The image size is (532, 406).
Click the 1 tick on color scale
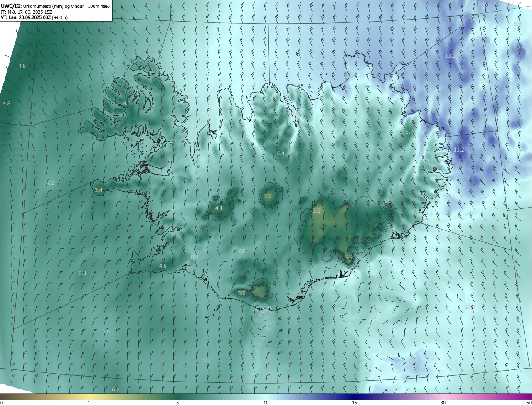click(x=89, y=403)
